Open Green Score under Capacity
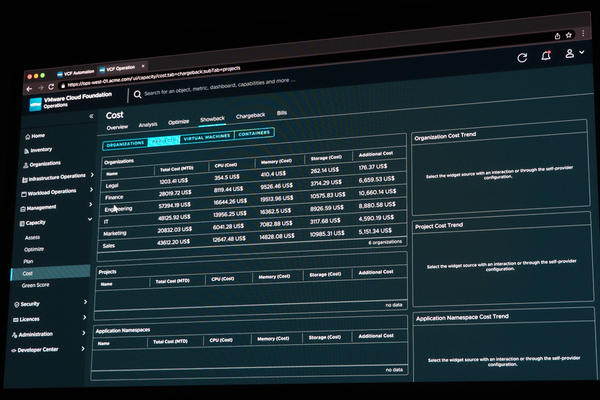600x400 pixels. coord(36,285)
